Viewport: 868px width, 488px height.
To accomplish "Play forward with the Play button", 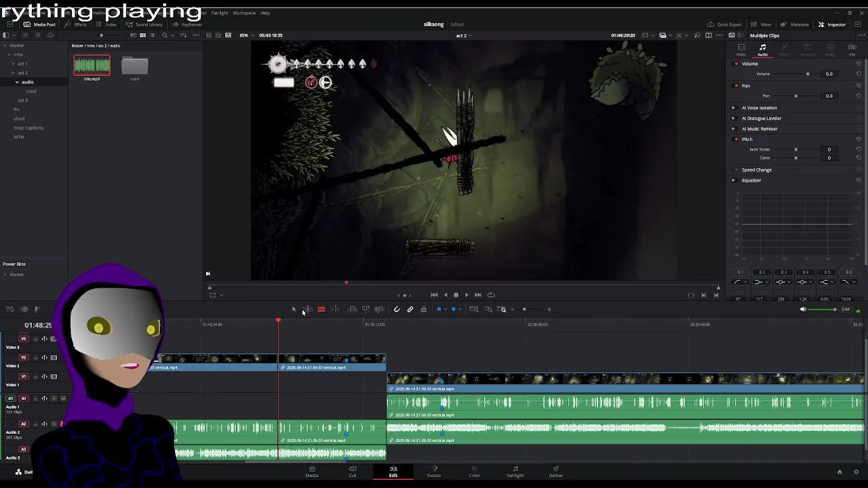I will coord(467,295).
